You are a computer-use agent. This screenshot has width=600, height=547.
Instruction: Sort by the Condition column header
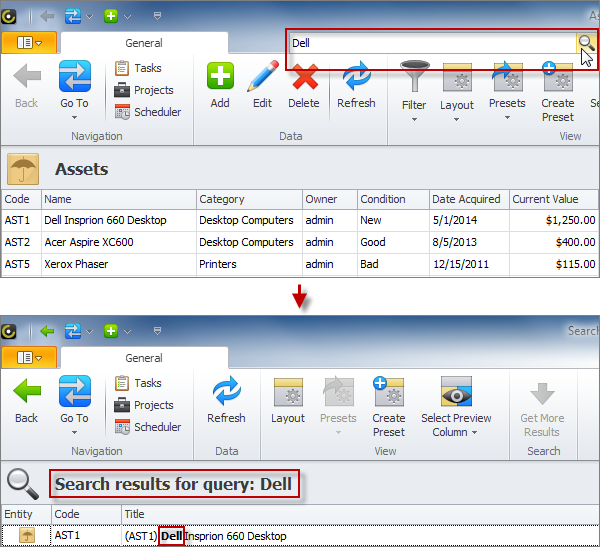pyautogui.click(x=393, y=199)
